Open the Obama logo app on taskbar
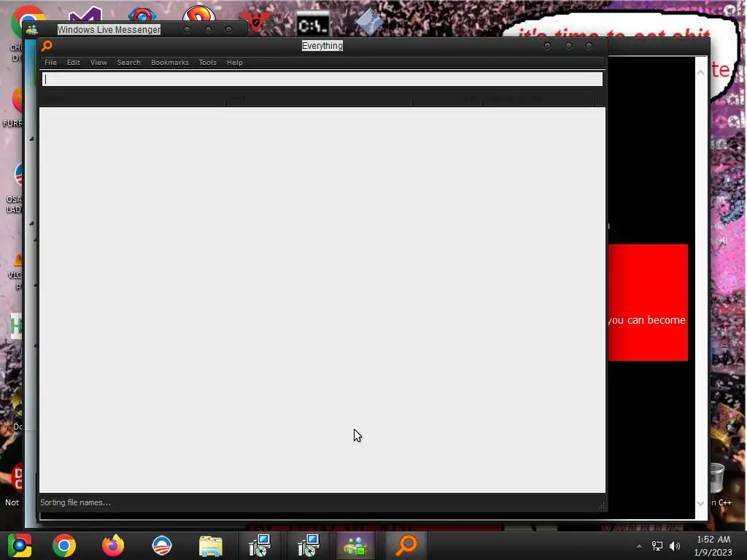This screenshot has height=560, width=747. (161, 545)
